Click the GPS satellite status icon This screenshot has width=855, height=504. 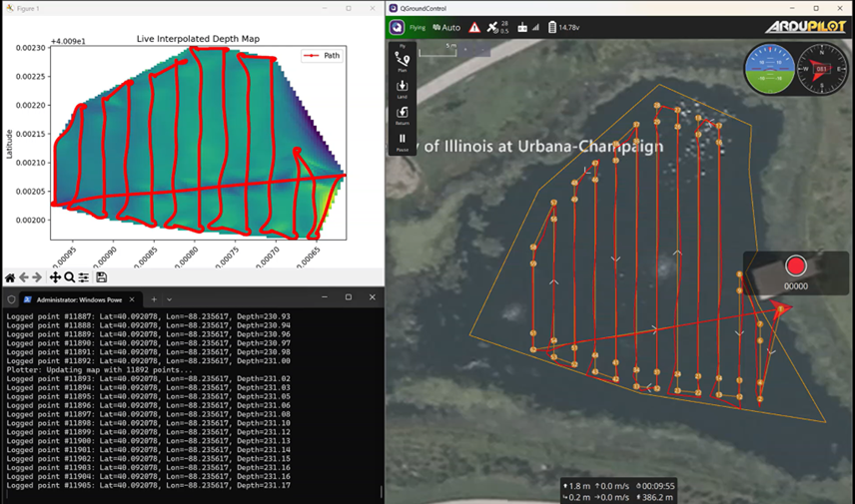tap(492, 27)
